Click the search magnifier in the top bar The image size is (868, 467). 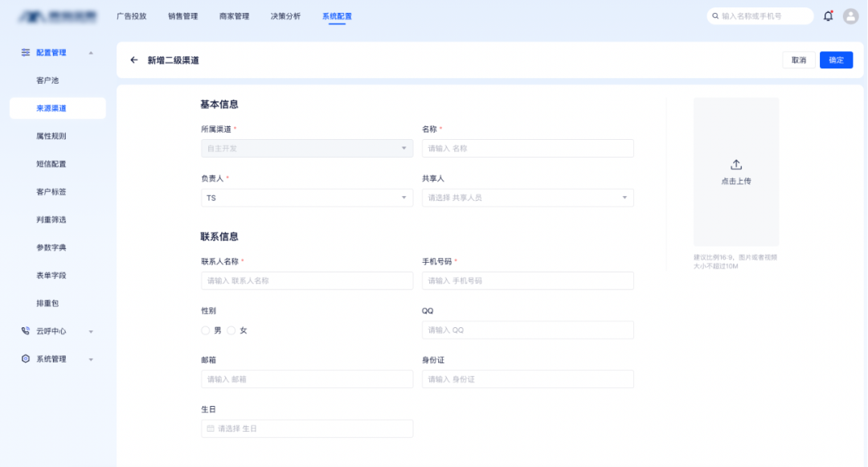tap(714, 15)
